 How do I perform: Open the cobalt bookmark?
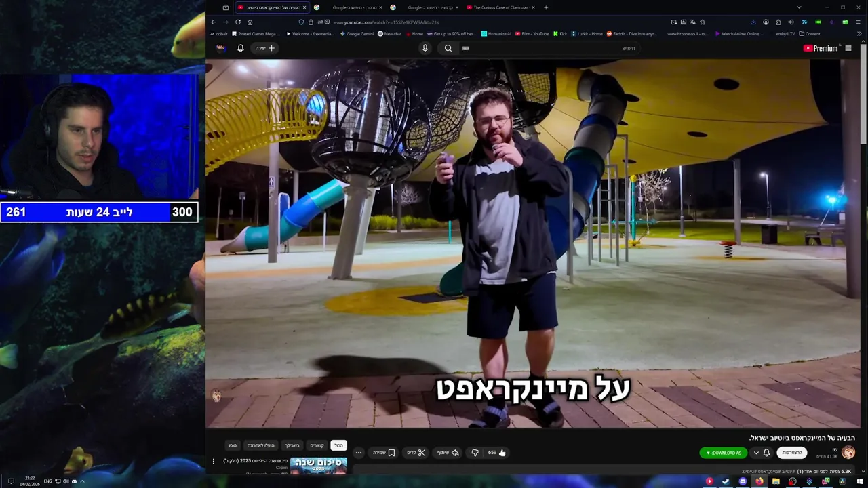[x=220, y=33]
